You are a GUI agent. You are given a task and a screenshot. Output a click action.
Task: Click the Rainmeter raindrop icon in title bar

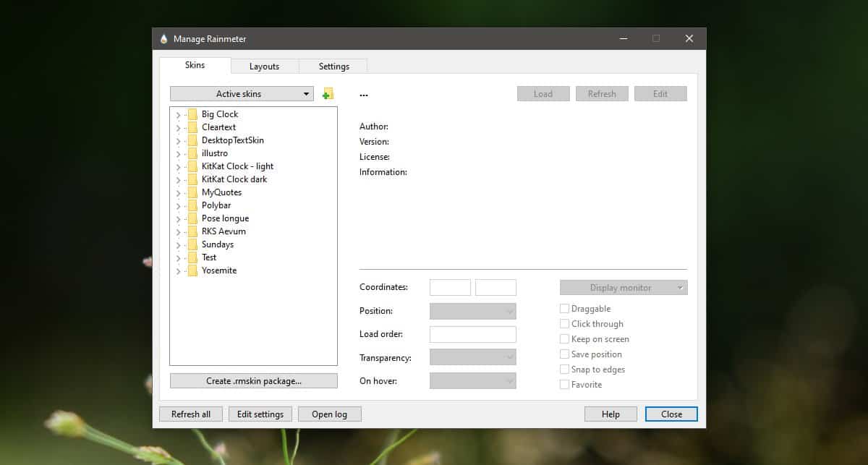[164, 39]
